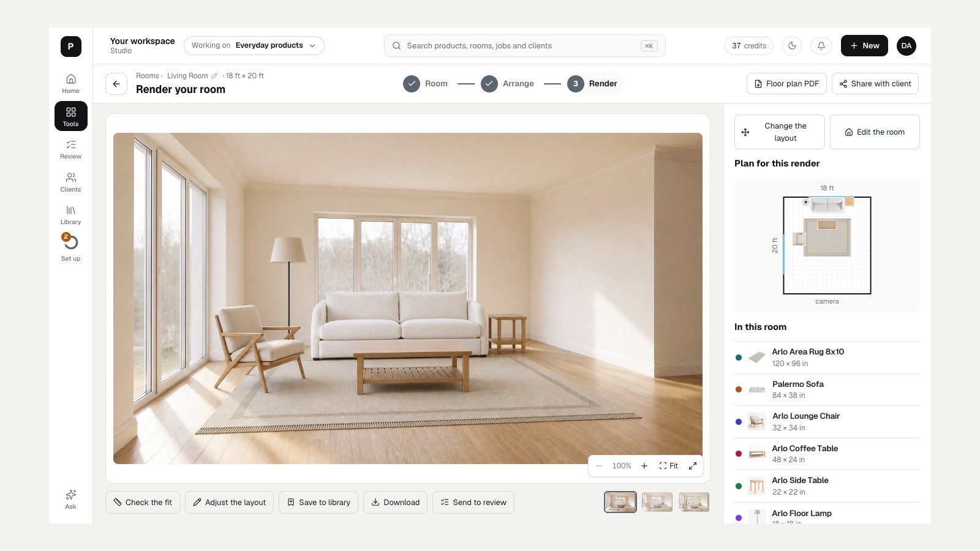Click Check the fit button

tap(143, 503)
